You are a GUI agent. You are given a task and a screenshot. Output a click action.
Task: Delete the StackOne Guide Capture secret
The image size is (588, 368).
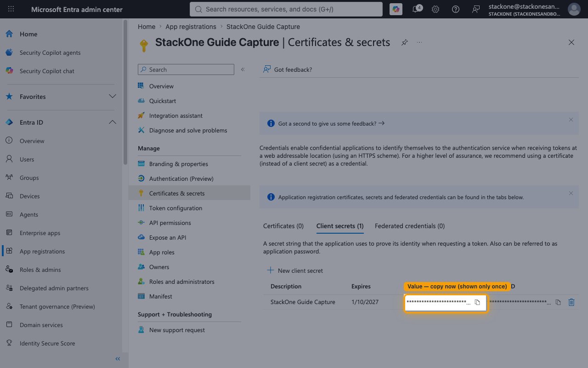(571, 302)
